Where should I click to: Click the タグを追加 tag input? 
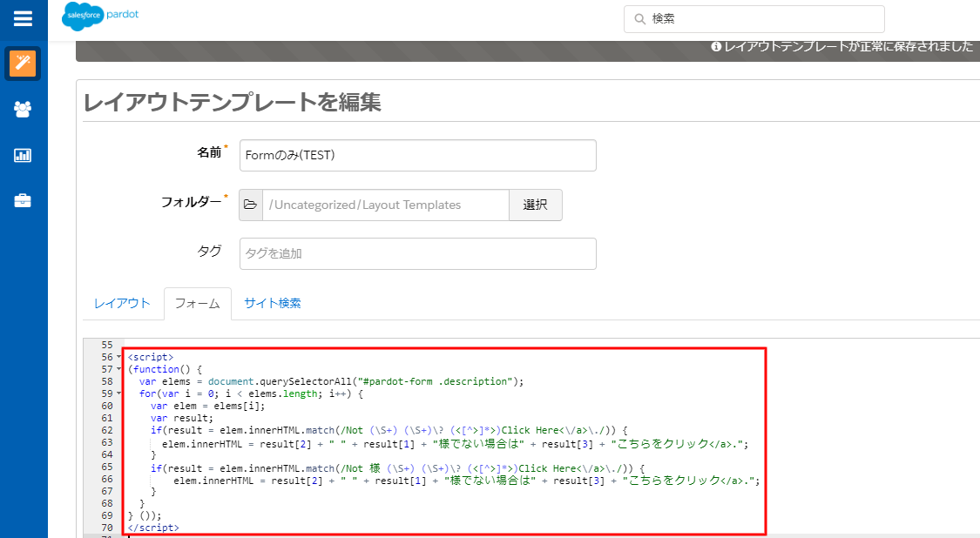[417, 254]
